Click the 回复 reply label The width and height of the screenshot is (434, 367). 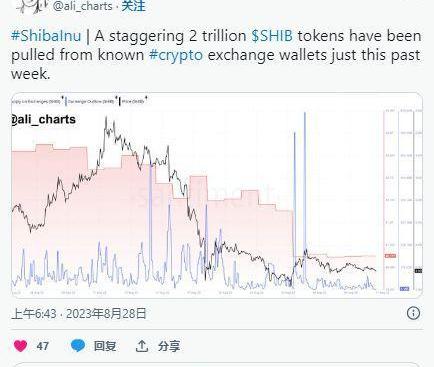pyautogui.click(x=105, y=346)
